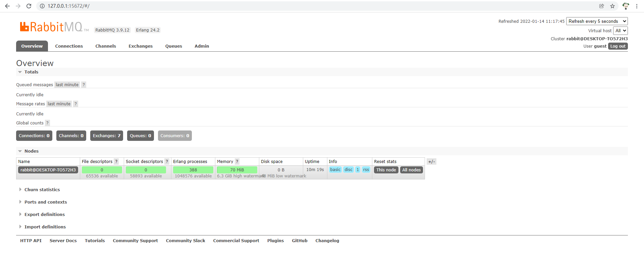
Task: Click the Connections: 0 count button
Action: 34,136
